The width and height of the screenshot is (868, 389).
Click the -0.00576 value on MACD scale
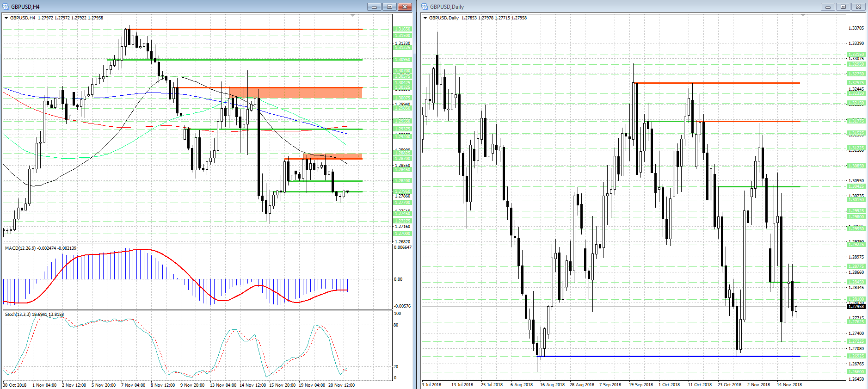click(x=403, y=306)
